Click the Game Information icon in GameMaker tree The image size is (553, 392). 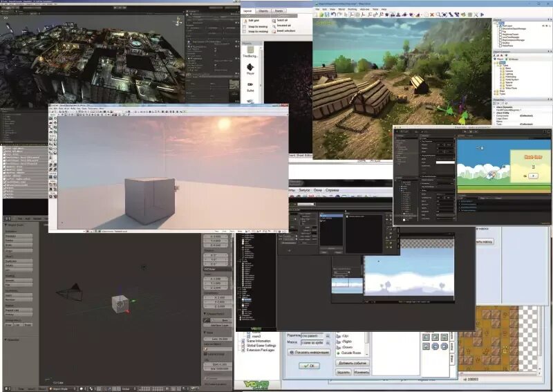[243, 342]
